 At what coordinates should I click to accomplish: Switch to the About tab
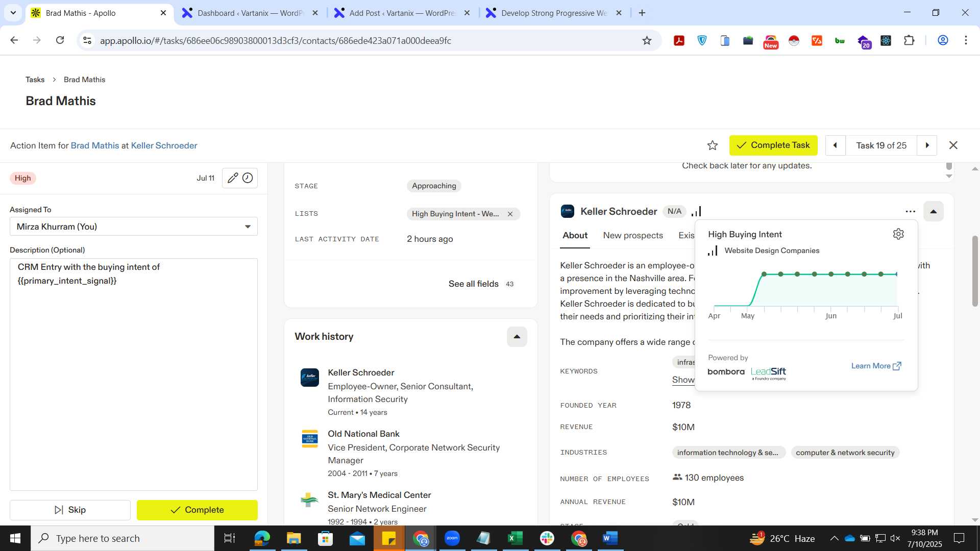click(x=575, y=236)
